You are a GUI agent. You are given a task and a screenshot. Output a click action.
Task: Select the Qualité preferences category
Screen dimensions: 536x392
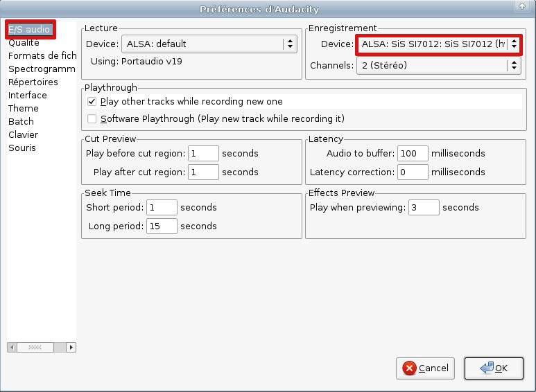pos(24,43)
